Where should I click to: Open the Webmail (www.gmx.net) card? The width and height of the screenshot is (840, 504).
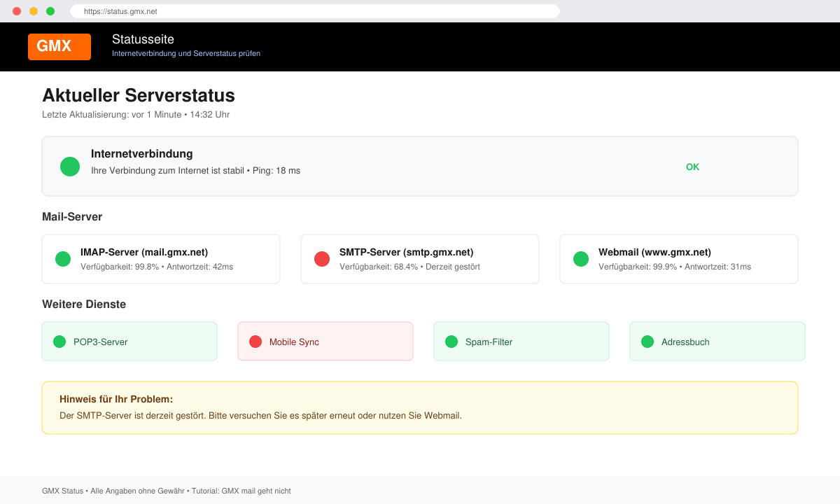click(x=679, y=259)
